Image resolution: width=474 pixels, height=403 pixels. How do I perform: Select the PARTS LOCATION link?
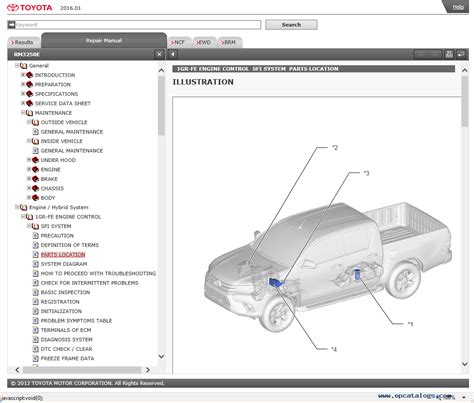(63, 255)
